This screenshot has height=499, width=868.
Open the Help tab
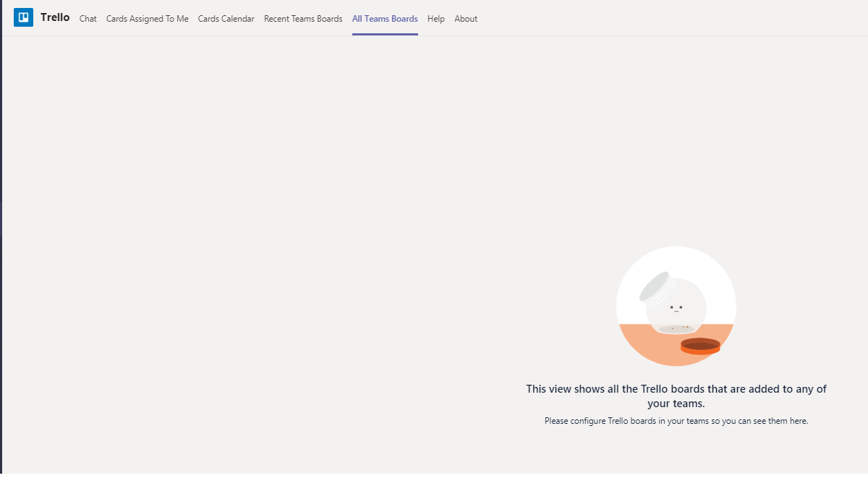pyautogui.click(x=436, y=19)
